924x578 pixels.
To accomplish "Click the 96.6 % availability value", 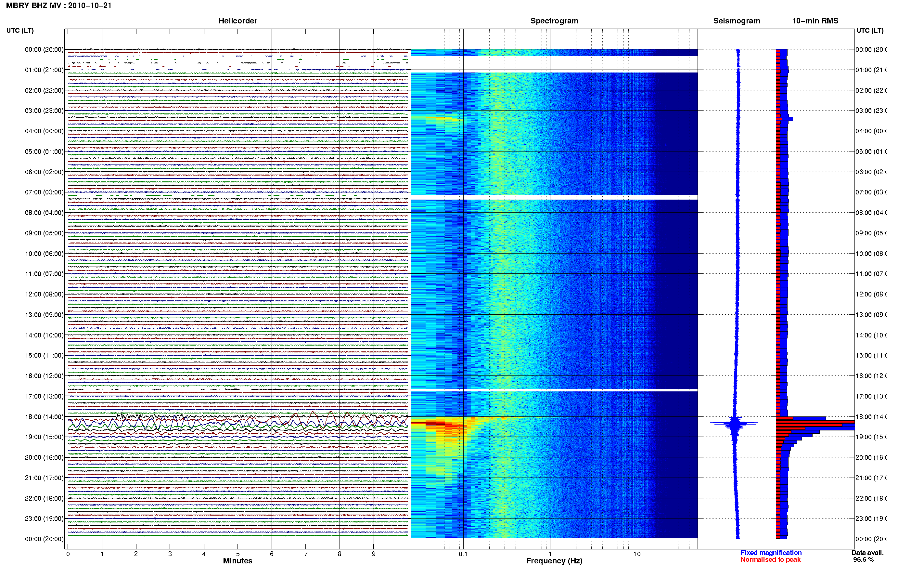I will (x=863, y=560).
